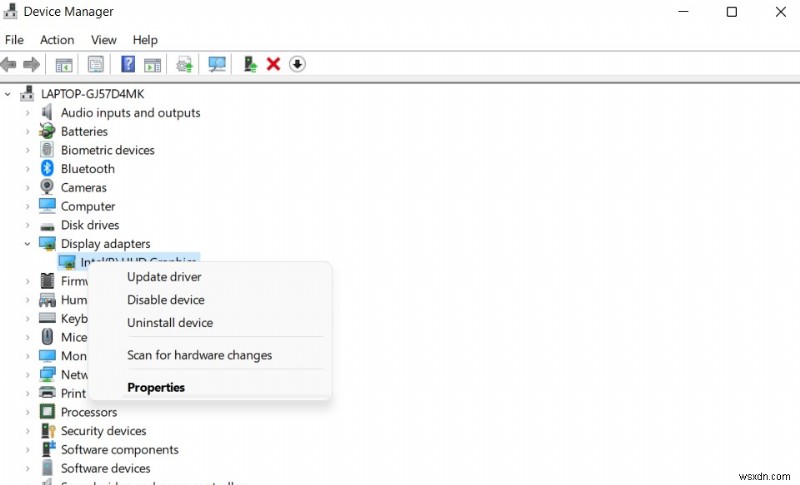This screenshot has height=485, width=800.
Task: Expand the Batteries category chevron
Action: click(x=27, y=132)
